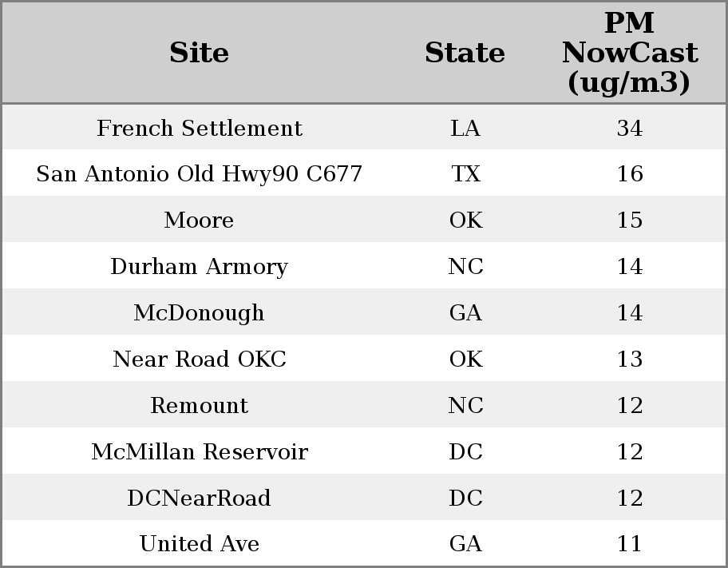Click the Site column header
728x568 pixels.
pos(199,53)
